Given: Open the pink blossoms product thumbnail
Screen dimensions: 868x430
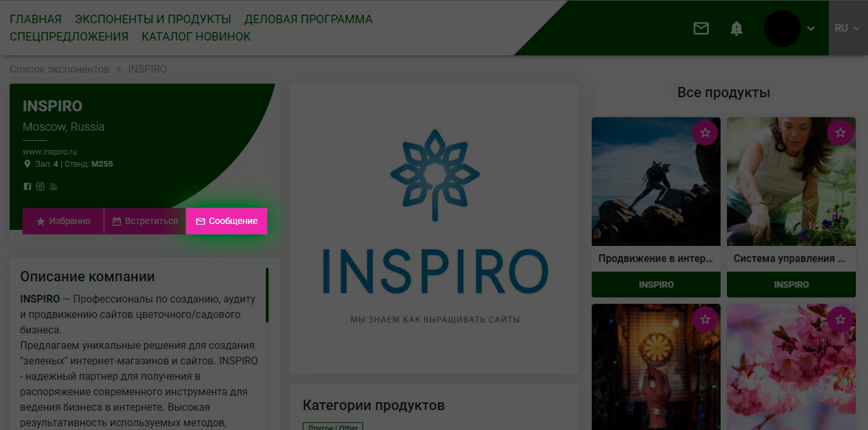Looking at the screenshot, I should [x=791, y=367].
